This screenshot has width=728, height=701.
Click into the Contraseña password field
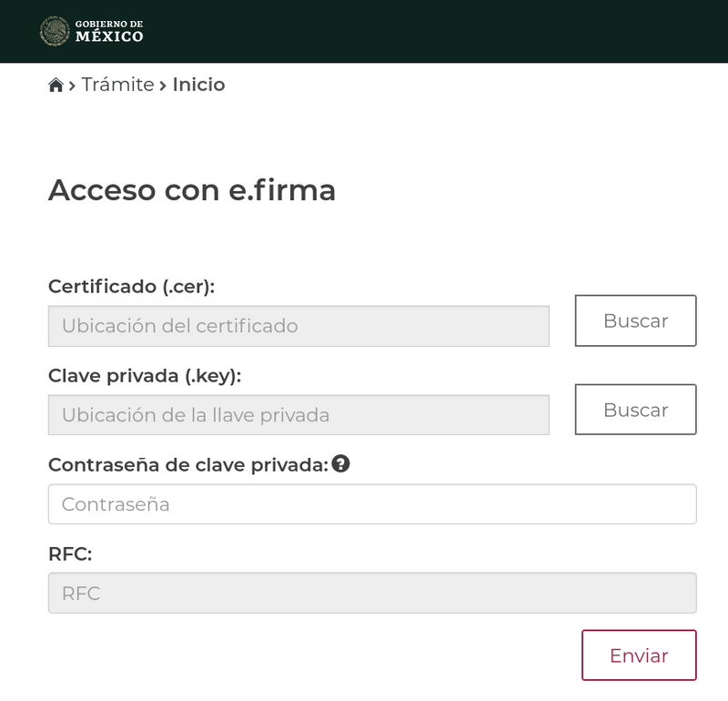coord(372,504)
